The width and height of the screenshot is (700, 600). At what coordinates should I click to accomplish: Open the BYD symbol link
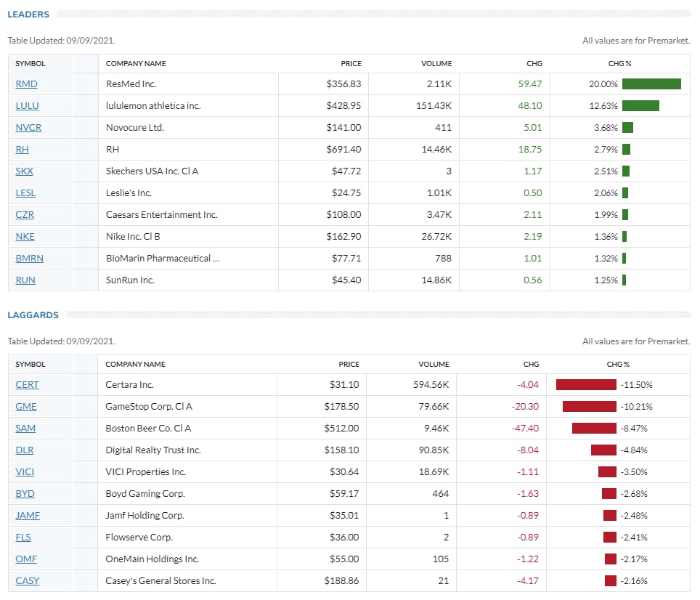pyautogui.click(x=25, y=494)
